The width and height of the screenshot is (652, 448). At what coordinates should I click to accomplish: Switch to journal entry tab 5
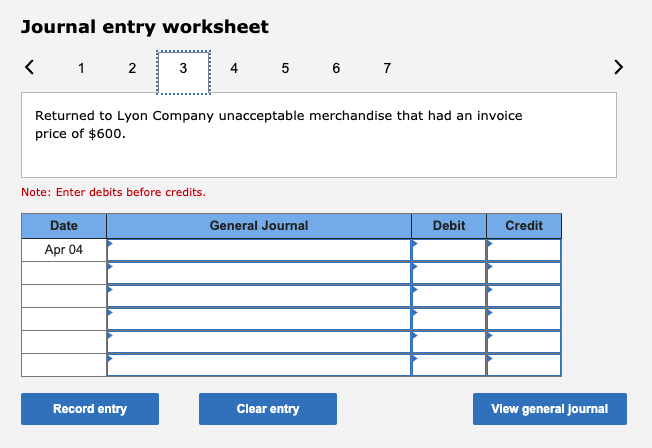[x=285, y=68]
